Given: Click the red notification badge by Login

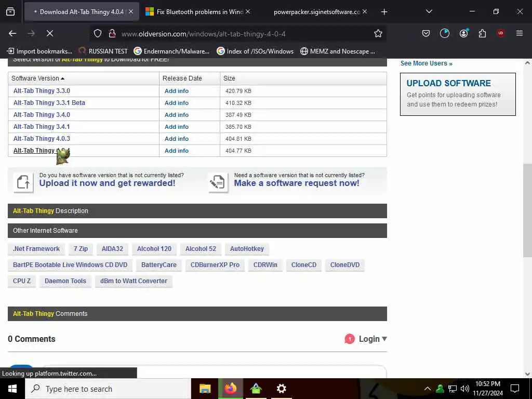Looking at the screenshot, I should coord(350,339).
